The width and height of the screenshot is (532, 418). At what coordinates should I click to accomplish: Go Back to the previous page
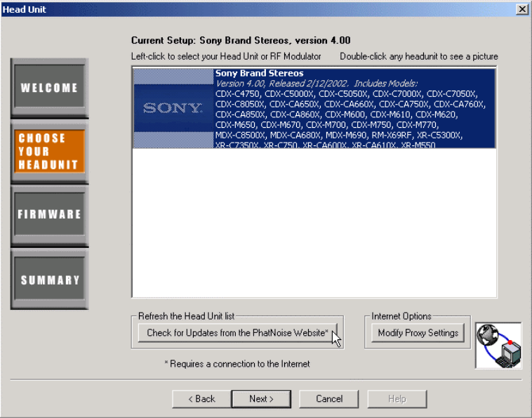(202, 398)
